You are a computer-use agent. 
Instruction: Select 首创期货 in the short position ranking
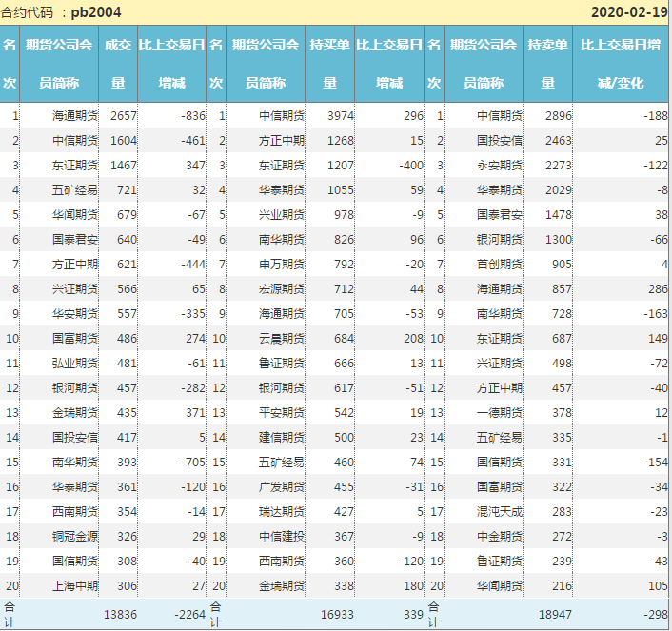click(500, 265)
